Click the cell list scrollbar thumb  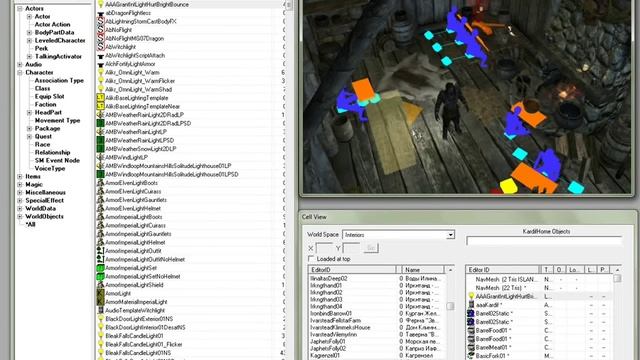click(450, 306)
